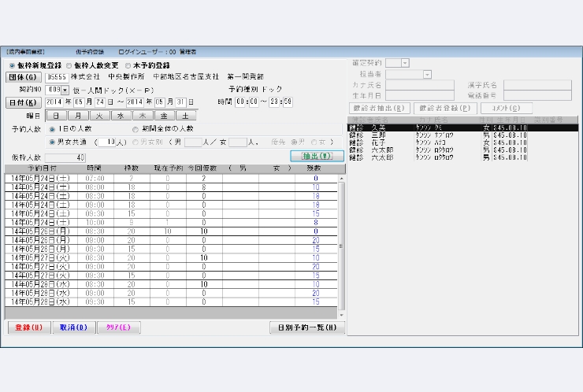Pick 女 as the 優先 option

click(314, 142)
